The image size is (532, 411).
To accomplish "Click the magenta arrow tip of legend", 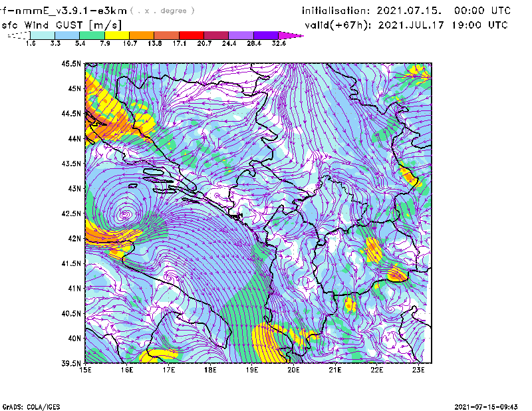I will [x=291, y=35].
